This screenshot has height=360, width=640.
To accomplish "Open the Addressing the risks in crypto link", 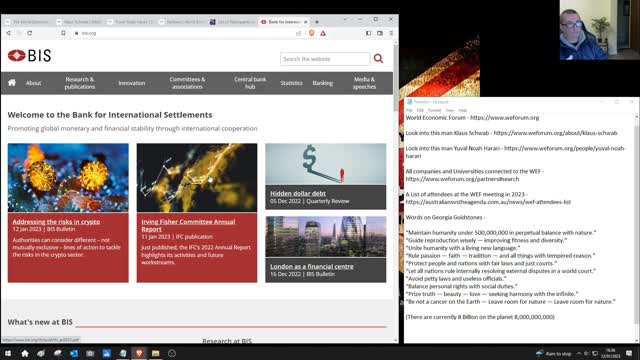I will point(56,222).
